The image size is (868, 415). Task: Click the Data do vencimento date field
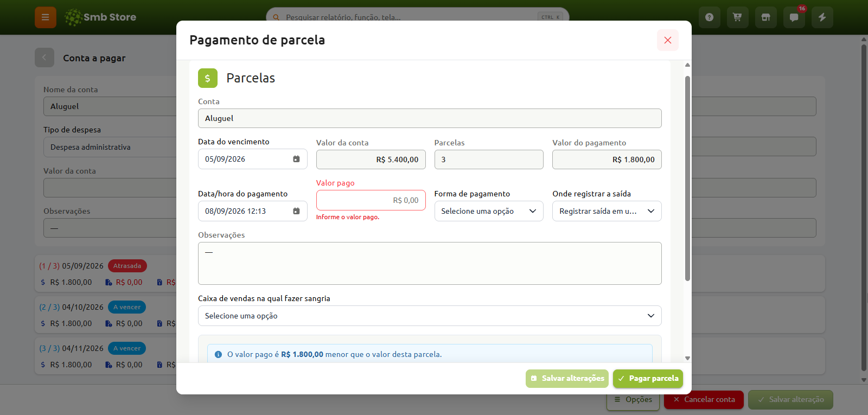253,159
